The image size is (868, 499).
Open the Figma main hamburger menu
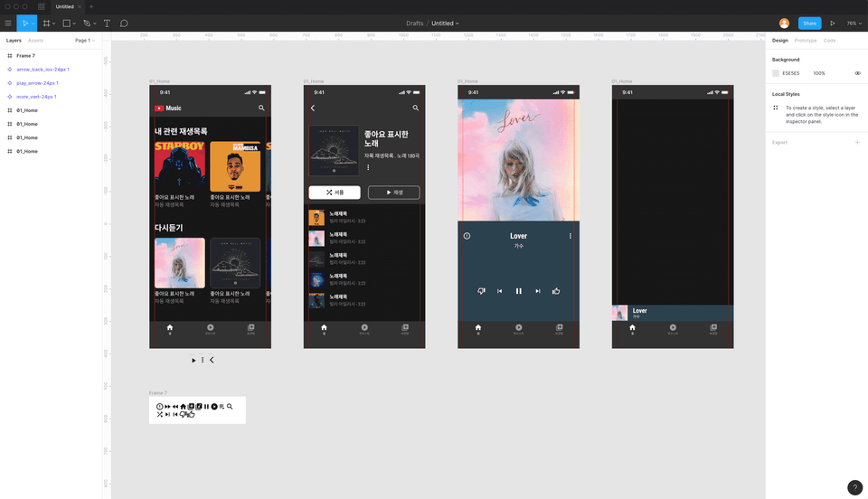(x=8, y=24)
